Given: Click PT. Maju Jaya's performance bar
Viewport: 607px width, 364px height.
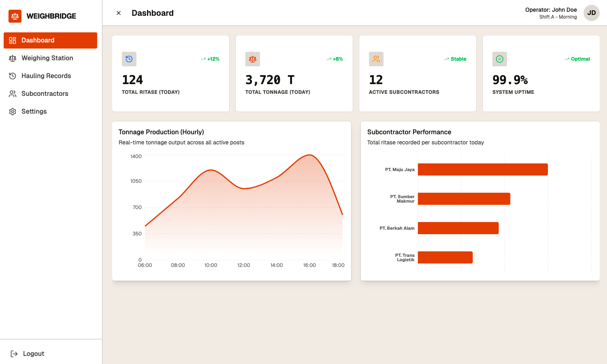Looking at the screenshot, I should click(x=482, y=169).
